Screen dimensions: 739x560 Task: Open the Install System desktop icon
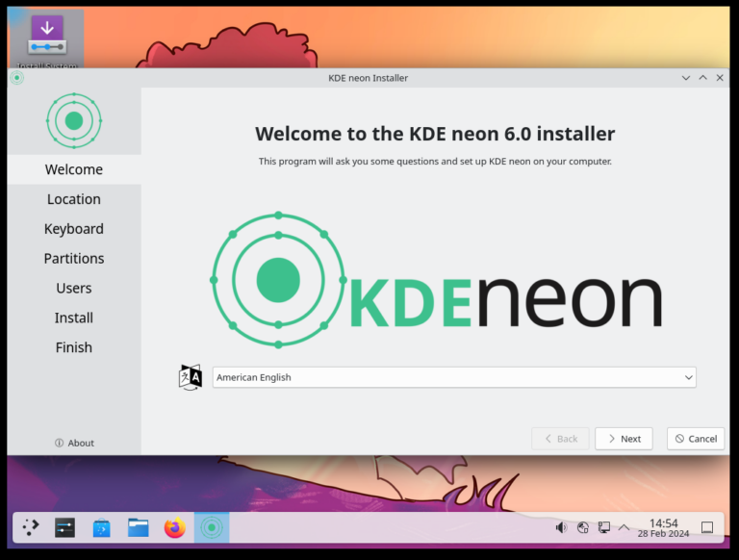(x=46, y=40)
